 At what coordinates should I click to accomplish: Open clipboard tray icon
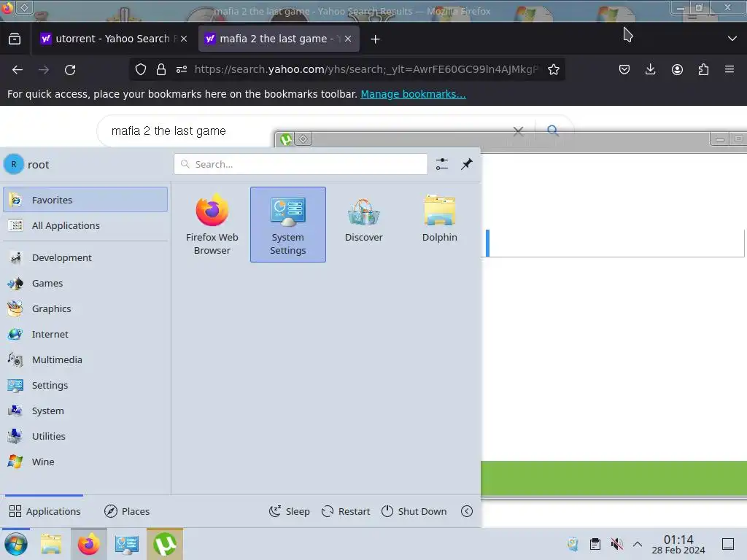click(595, 544)
